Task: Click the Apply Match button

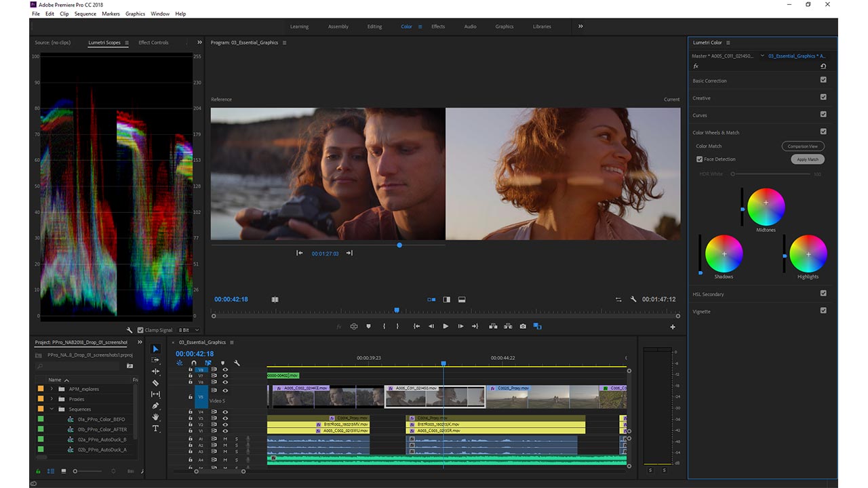Action: click(807, 159)
